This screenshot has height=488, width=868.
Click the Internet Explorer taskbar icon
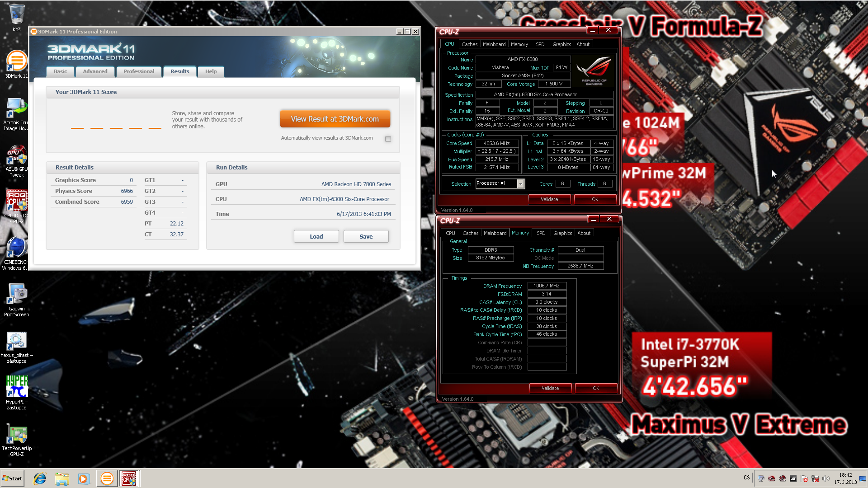click(x=40, y=479)
